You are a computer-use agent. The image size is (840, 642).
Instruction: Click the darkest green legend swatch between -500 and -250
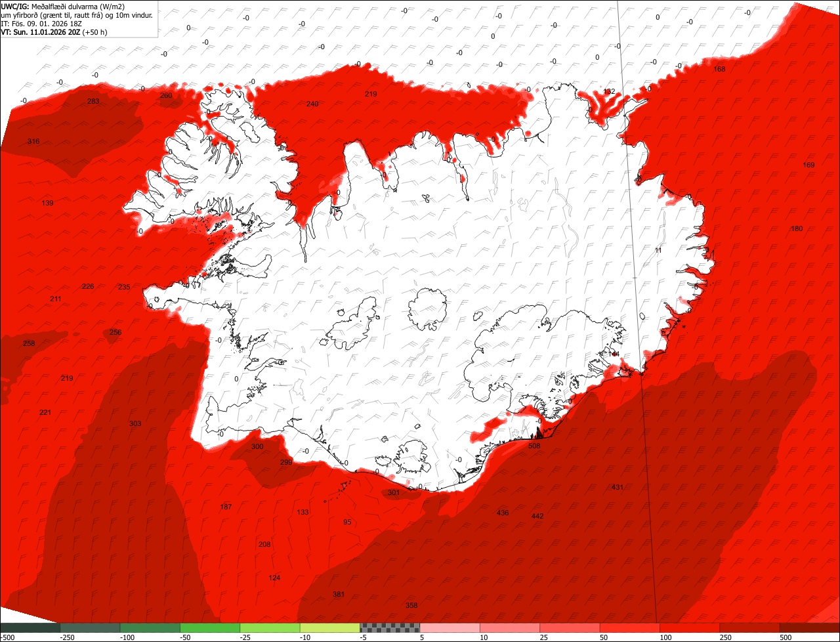(30, 628)
